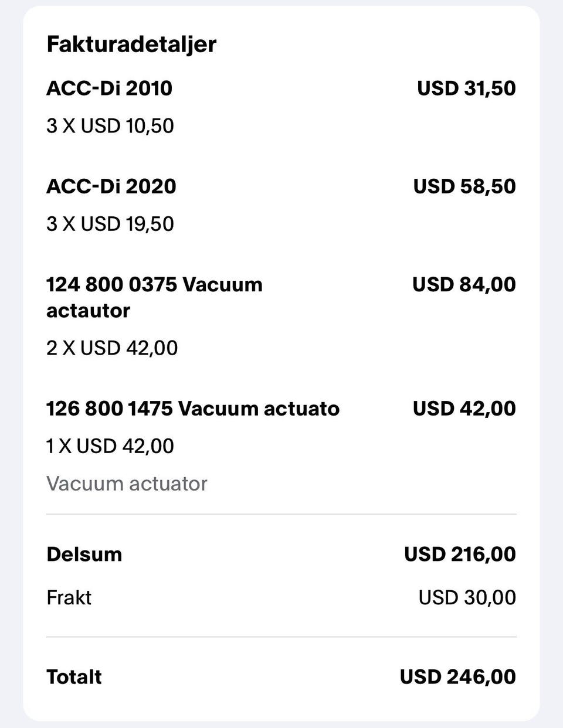
Task: Select the Totalt label
Action: pyautogui.click(x=74, y=677)
